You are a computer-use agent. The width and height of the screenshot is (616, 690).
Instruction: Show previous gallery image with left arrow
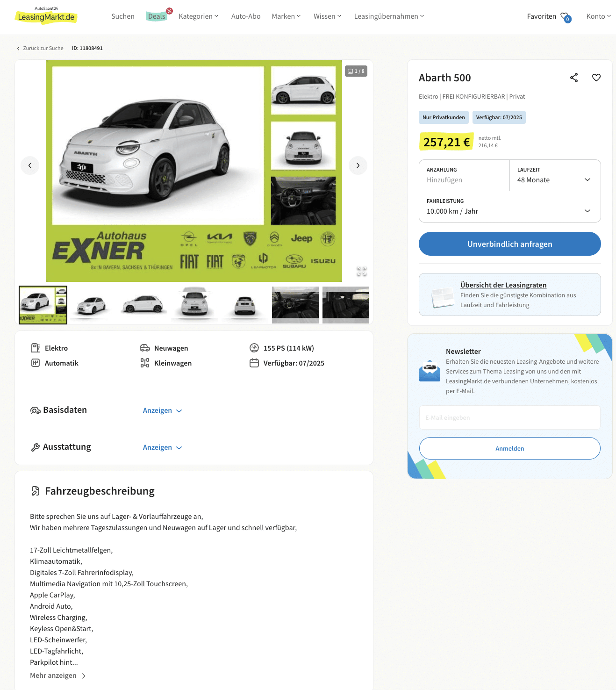[x=30, y=165]
